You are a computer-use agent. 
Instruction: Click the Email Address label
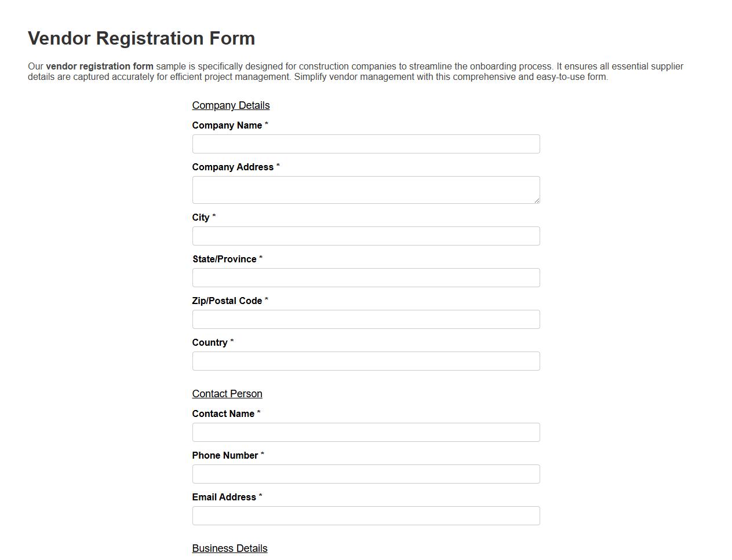[224, 497]
